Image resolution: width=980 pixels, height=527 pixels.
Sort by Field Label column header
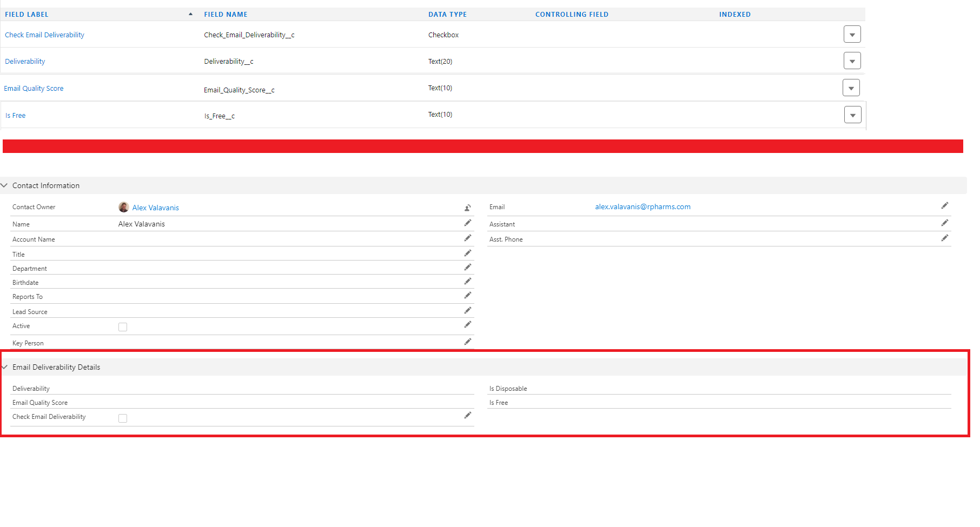[27, 15]
